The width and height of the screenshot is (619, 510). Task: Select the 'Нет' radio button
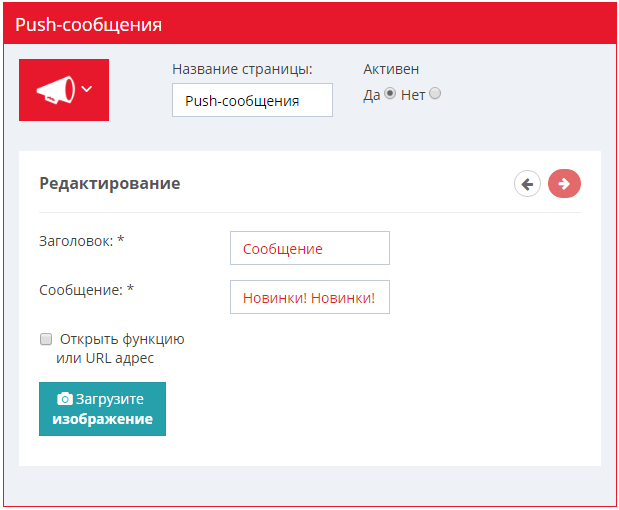435,94
